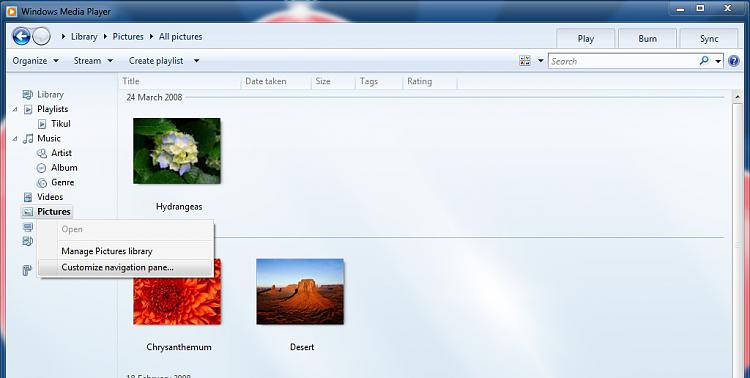The width and height of the screenshot is (750, 378).
Task: Click the Music note icon
Action: pyautogui.click(x=28, y=139)
